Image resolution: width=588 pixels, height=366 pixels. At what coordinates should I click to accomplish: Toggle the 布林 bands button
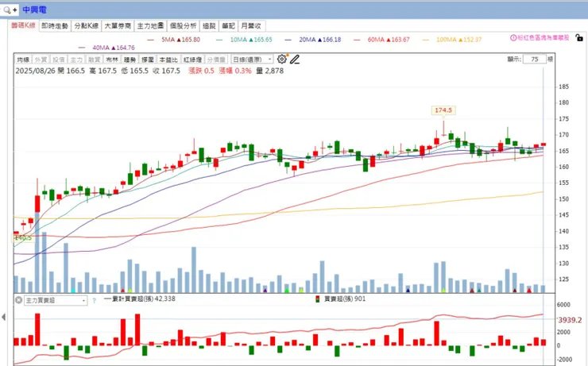click(x=112, y=60)
